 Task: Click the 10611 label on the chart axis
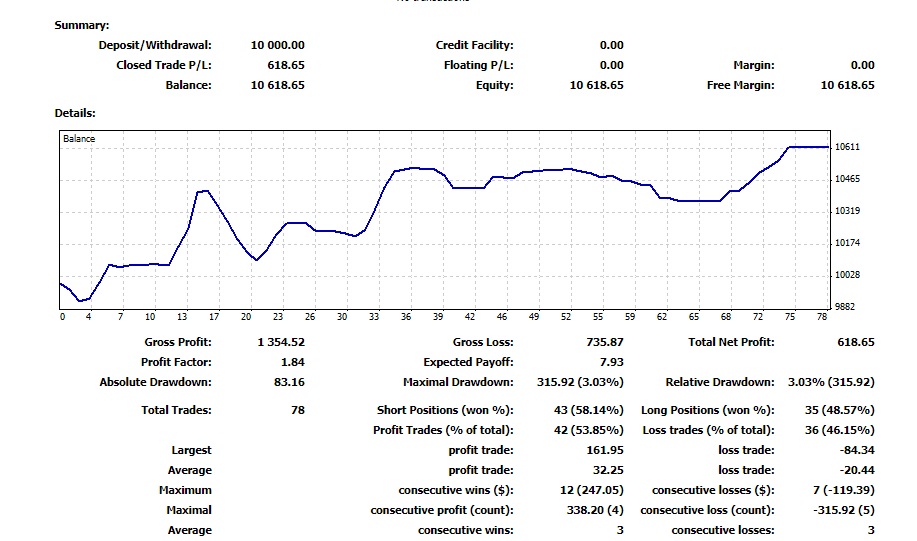tap(848, 147)
